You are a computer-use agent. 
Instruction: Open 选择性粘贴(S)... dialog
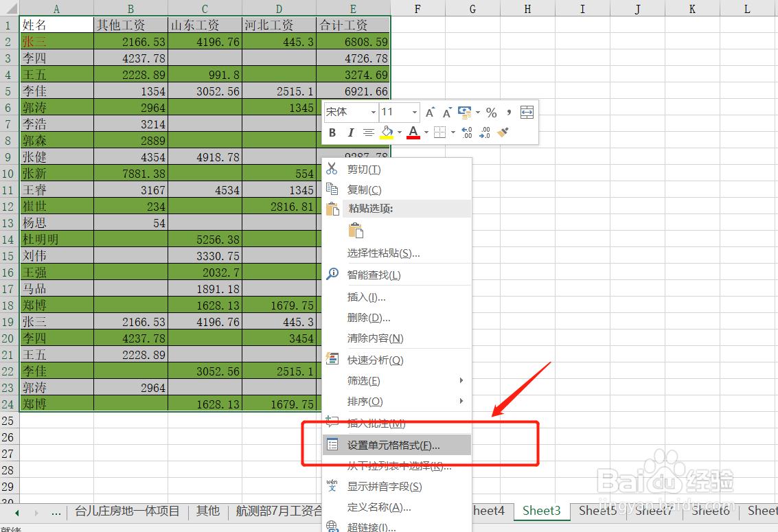[x=396, y=253]
